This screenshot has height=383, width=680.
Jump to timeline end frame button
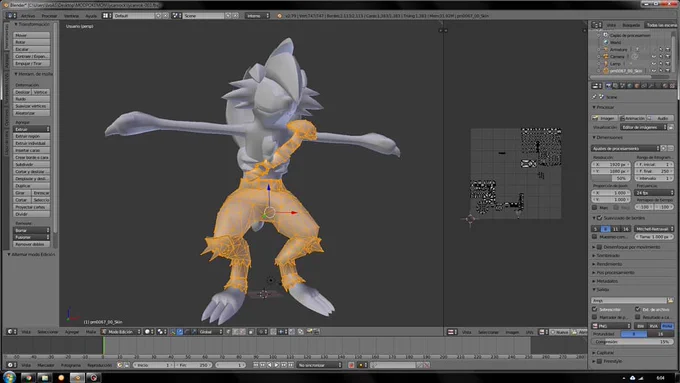pos(291,365)
